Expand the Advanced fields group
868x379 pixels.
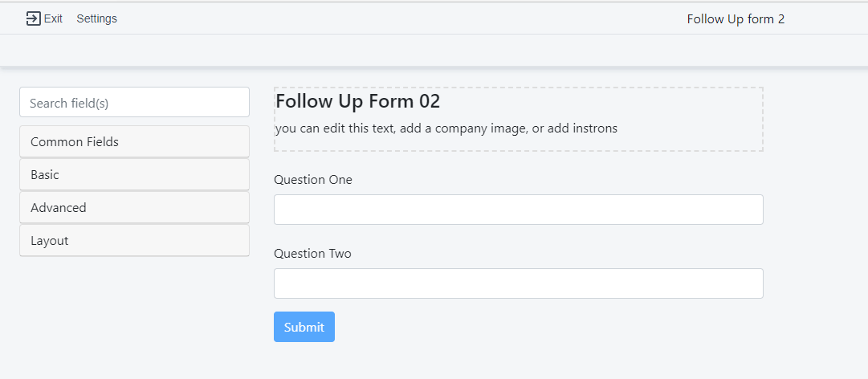(x=134, y=208)
